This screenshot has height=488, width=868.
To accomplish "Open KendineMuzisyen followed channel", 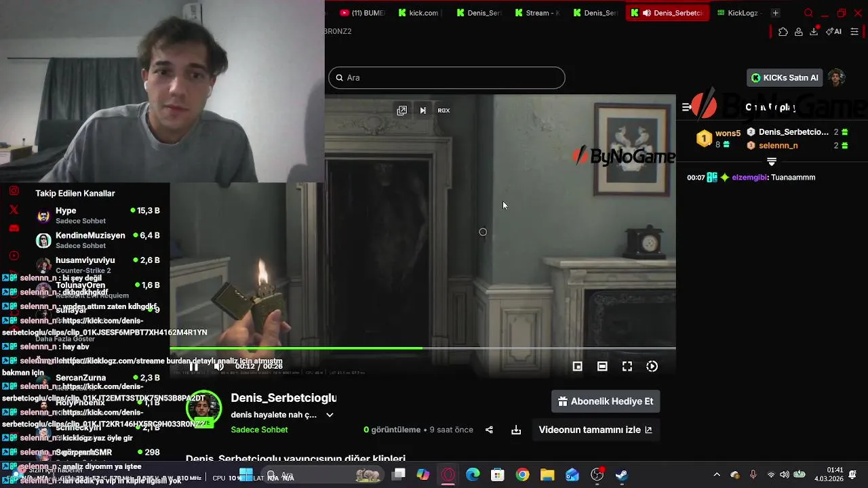I will (x=98, y=240).
